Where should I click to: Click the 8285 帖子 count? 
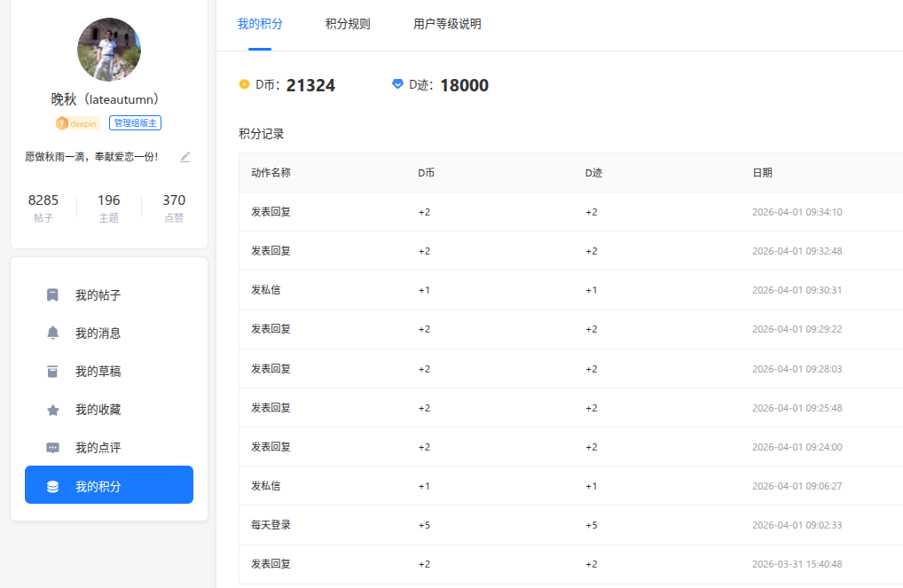click(x=43, y=208)
